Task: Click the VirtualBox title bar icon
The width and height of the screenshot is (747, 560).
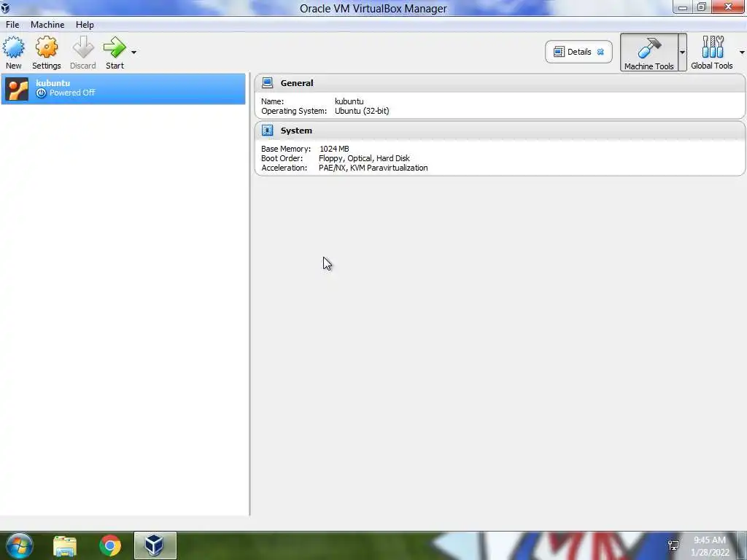Action: [x=5, y=7]
